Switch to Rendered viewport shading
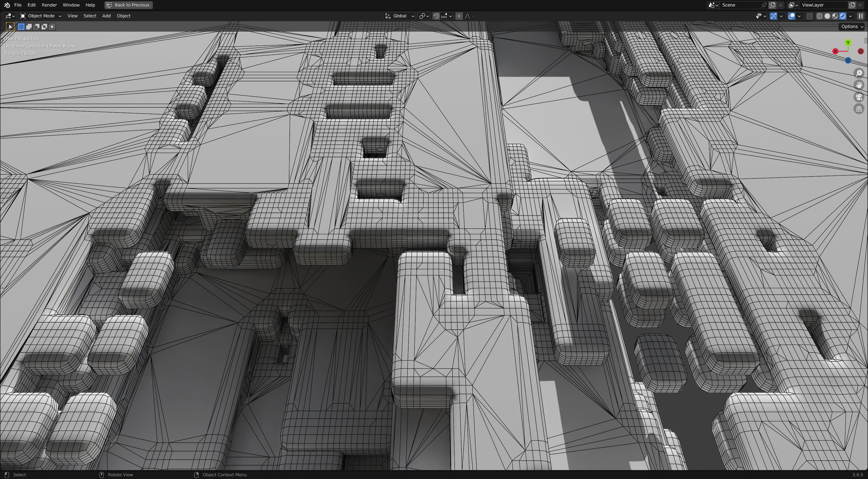The image size is (868, 479). point(843,16)
